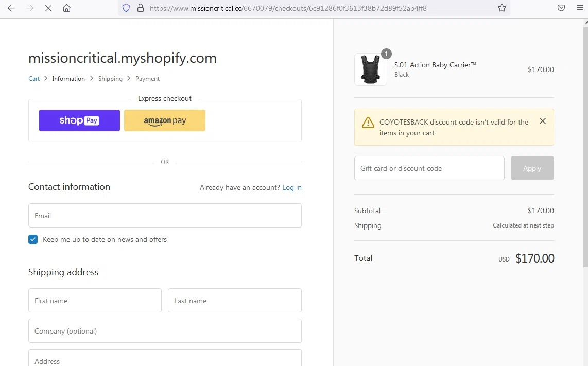
Task: Click the First name field
Action: pyautogui.click(x=95, y=301)
